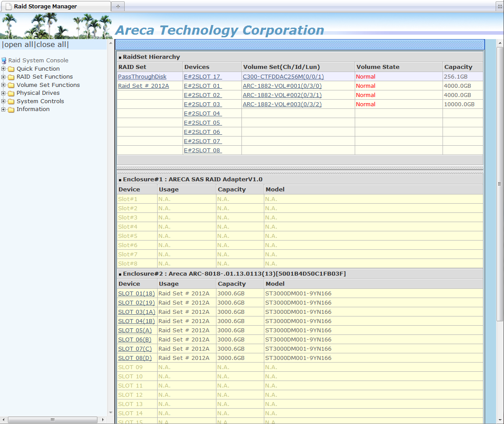Click the 'open all' link
This screenshot has height=424, width=504.
coord(18,45)
